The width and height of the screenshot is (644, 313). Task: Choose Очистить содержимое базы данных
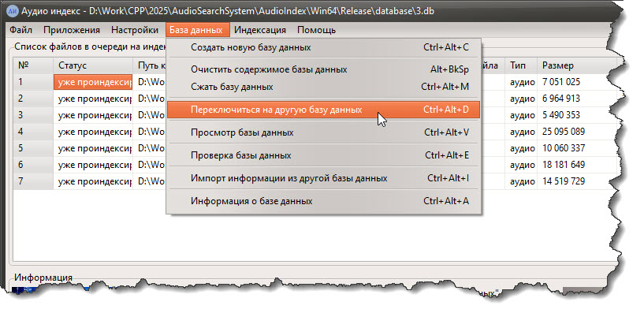pyautogui.click(x=324, y=70)
